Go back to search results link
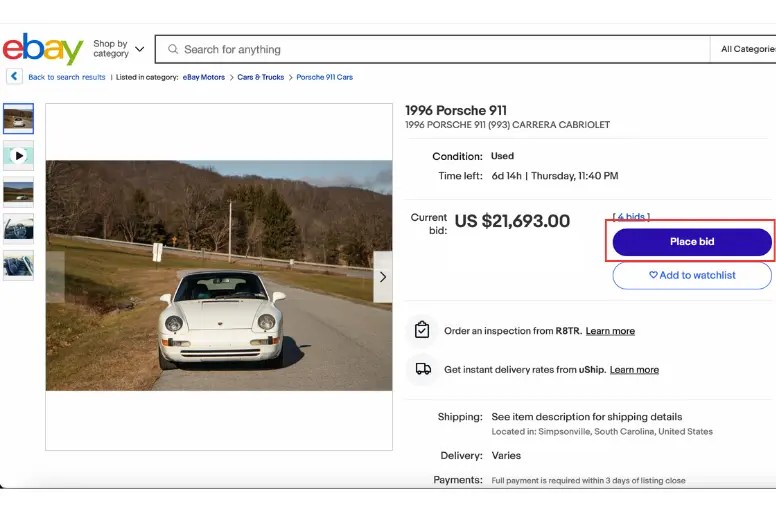The image size is (776, 512). (x=67, y=77)
